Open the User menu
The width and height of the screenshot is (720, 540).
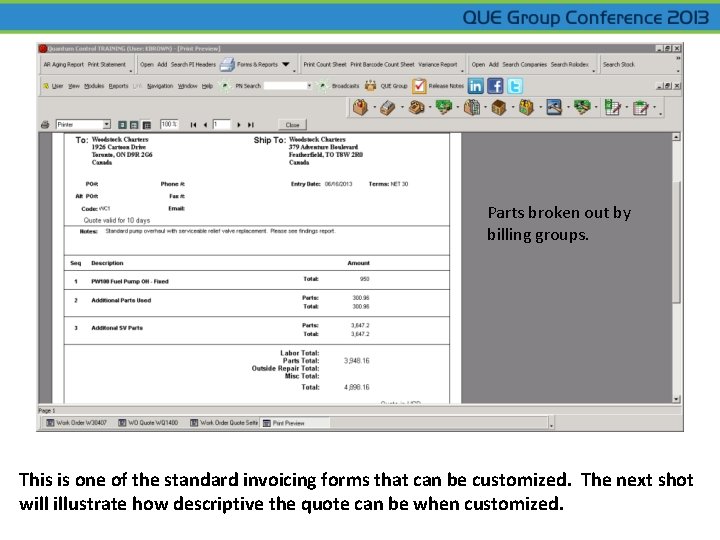tap(57, 86)
